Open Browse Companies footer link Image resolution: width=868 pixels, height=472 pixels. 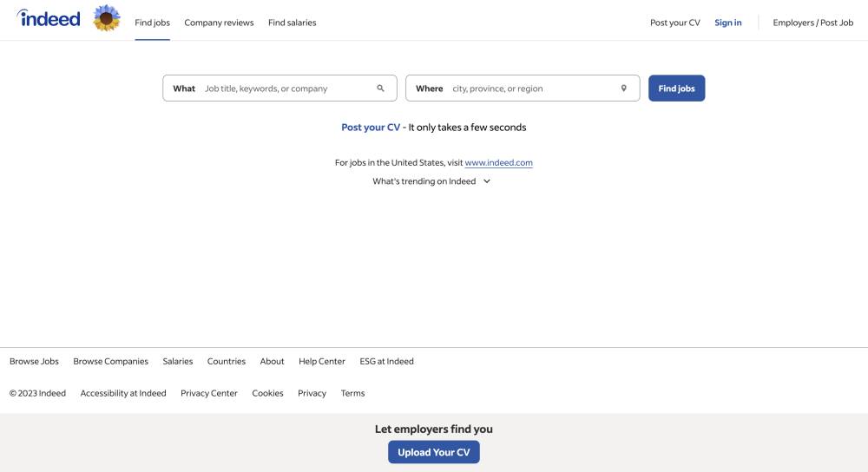pos(111,361)
